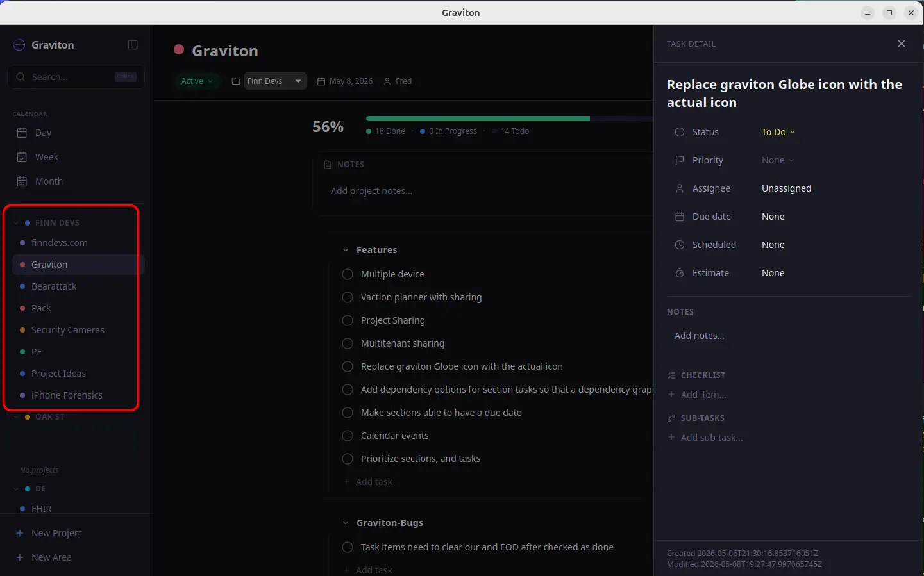The height and width of the screenshot is (576, 924).
Task: Collapse the DE area chevron
Action: [x=16, y=489]
